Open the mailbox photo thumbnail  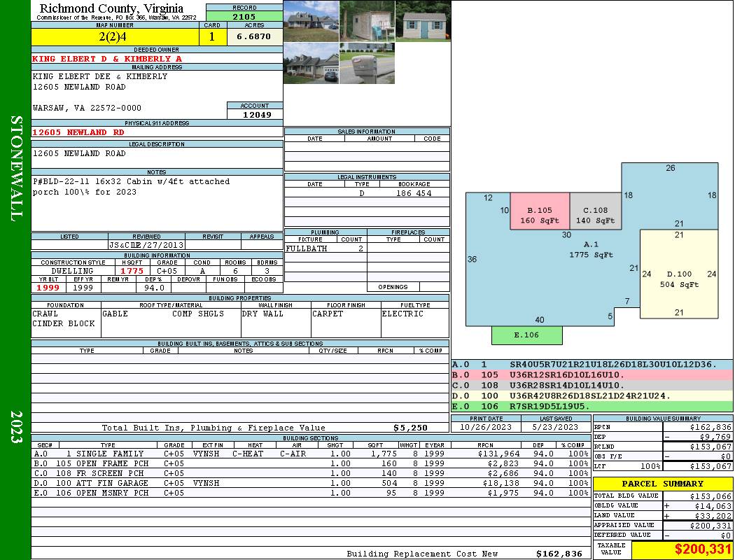click(x=367, y=63)
